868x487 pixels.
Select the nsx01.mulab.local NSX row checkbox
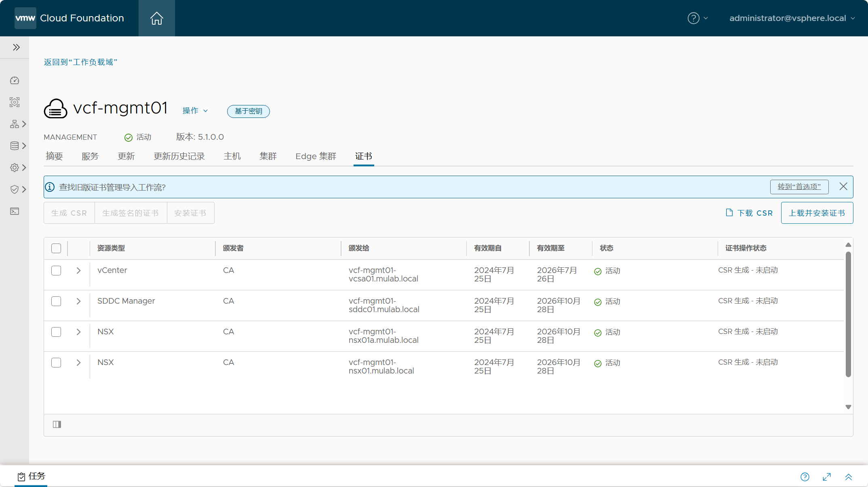pos(56,363)
